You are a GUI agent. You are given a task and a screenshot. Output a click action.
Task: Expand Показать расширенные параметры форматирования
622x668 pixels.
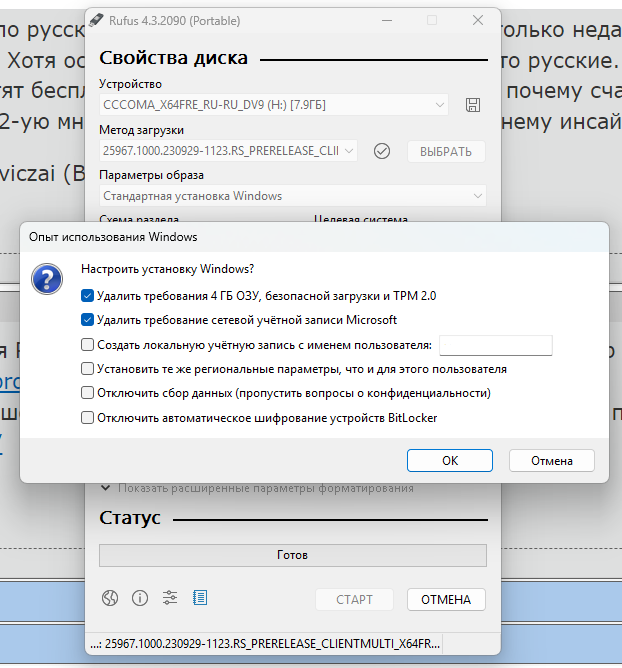pos(257,488)
